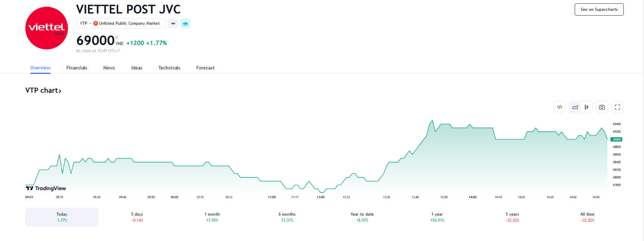Expand the VTP chart heading arrow
The height and width of the screenshot is (241, 644).
point(60,91)
